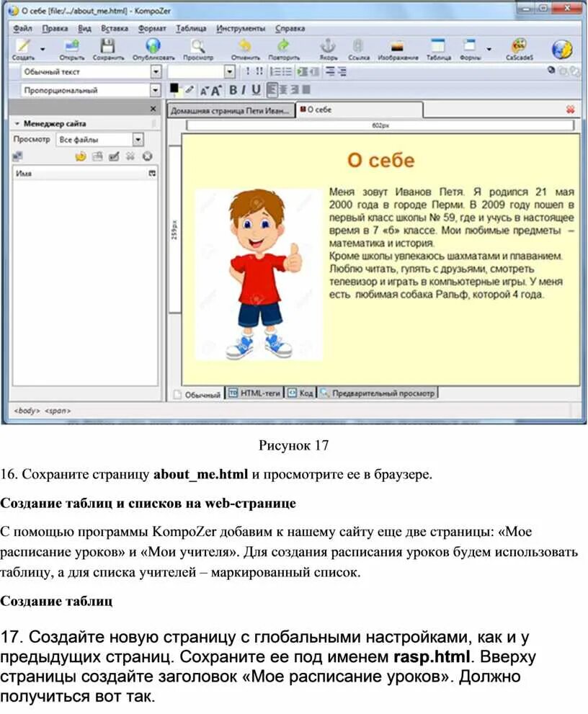Decrease font size with small A icon

pyautogui.click(x=204, y=91)
